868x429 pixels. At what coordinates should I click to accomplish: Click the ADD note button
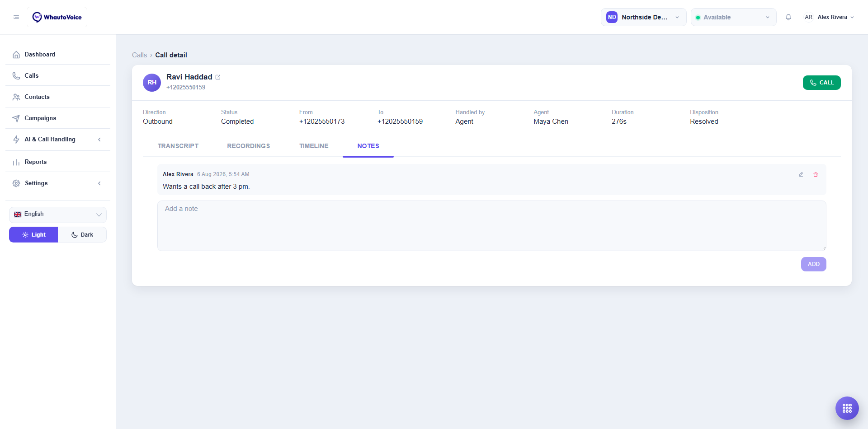813,264
